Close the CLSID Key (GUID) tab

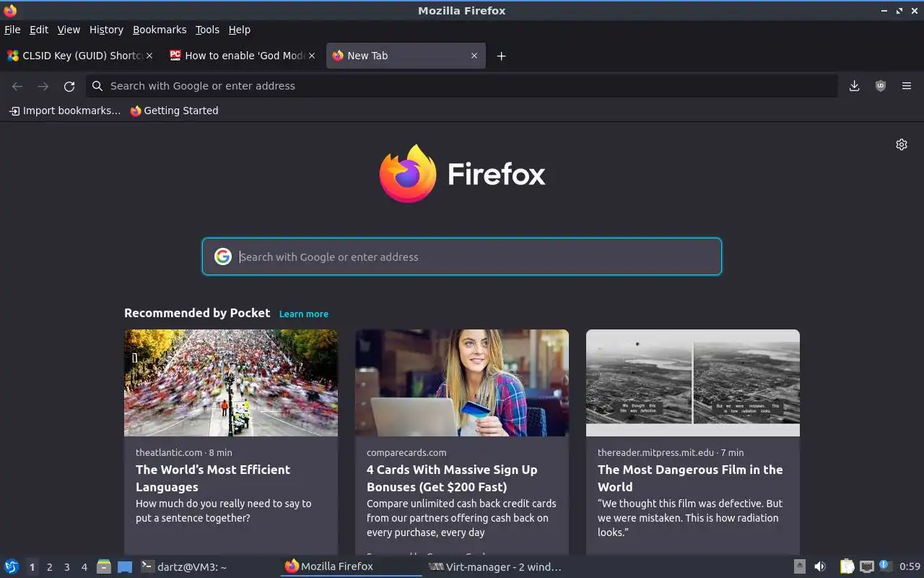pos(149,56)
